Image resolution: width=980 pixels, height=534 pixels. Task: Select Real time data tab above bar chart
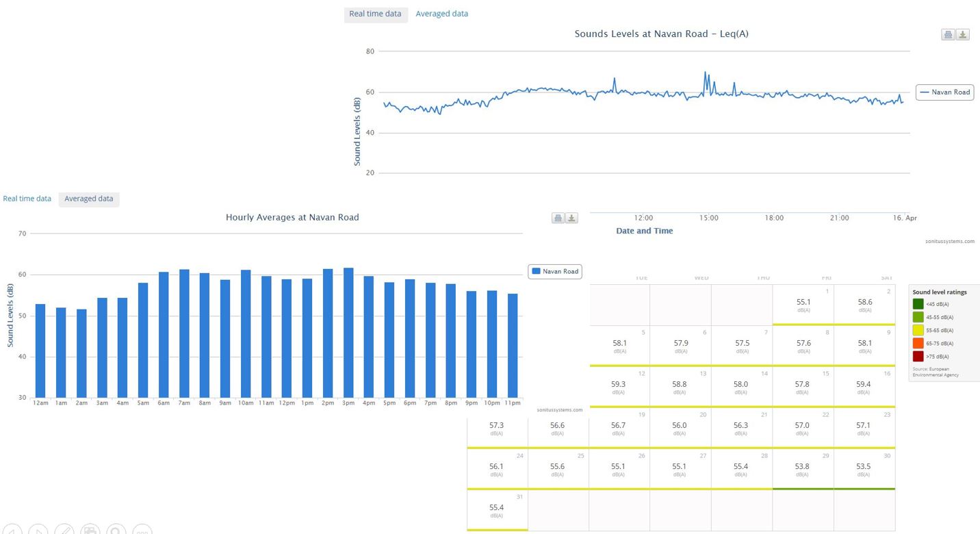[27, 199]
